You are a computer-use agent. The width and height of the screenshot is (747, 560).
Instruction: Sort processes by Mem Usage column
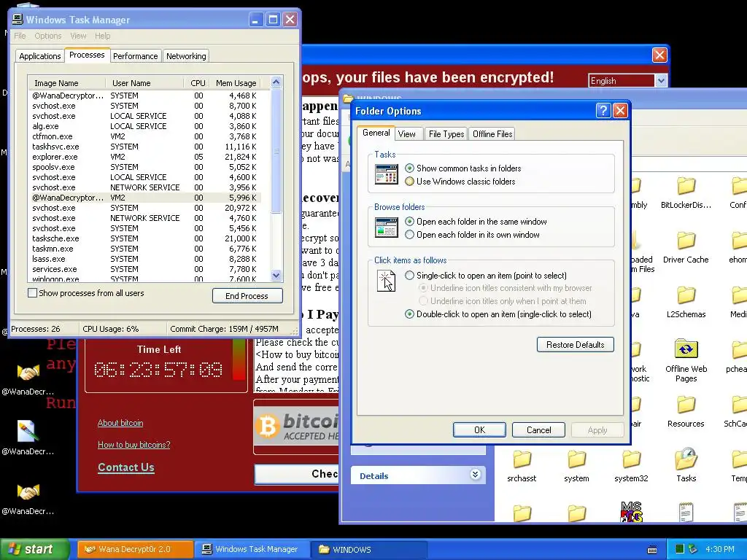(236, 83)
